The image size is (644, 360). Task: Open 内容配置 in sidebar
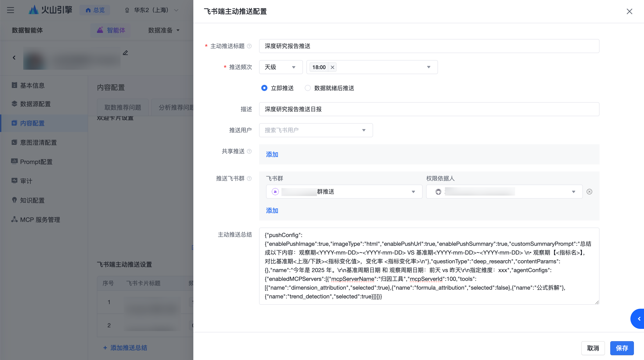pyautogui.click(x=32, y=123)
